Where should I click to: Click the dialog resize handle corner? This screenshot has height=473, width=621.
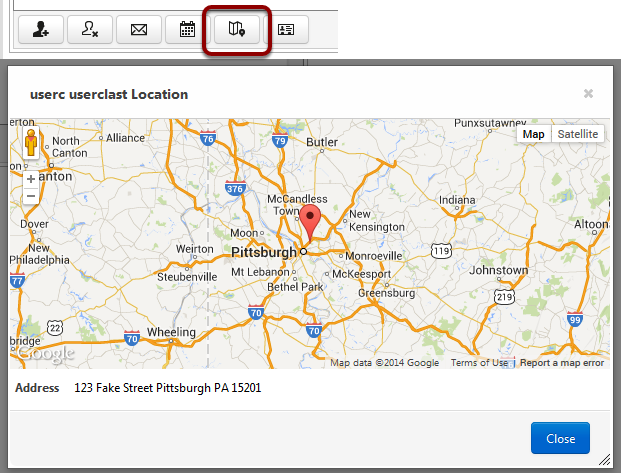(604, 460)
